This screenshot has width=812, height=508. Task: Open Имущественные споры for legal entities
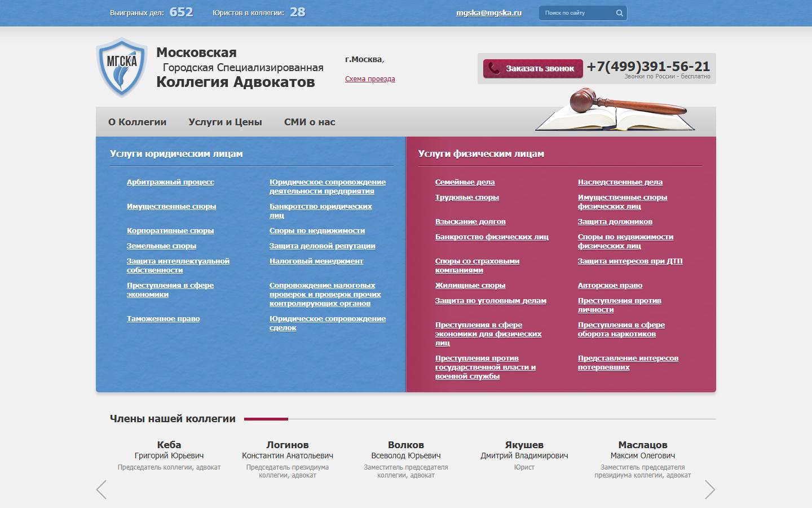click(171, 206)
